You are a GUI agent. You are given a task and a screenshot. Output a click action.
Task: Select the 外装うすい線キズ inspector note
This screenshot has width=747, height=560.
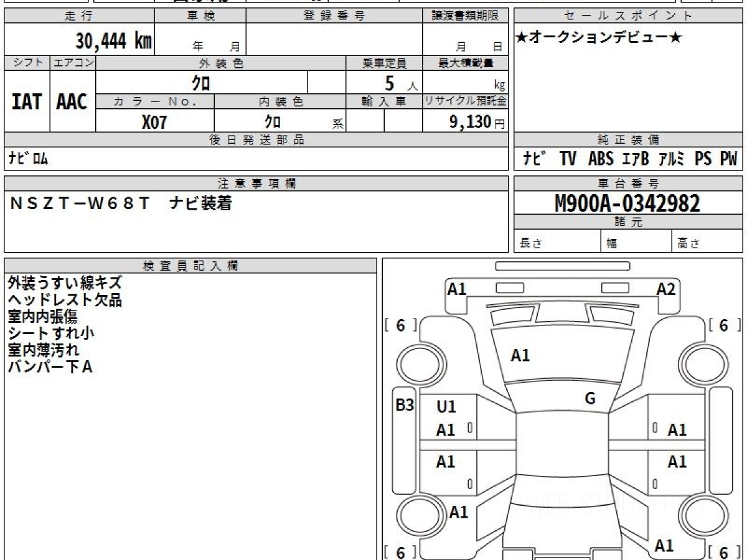point(65,283)
